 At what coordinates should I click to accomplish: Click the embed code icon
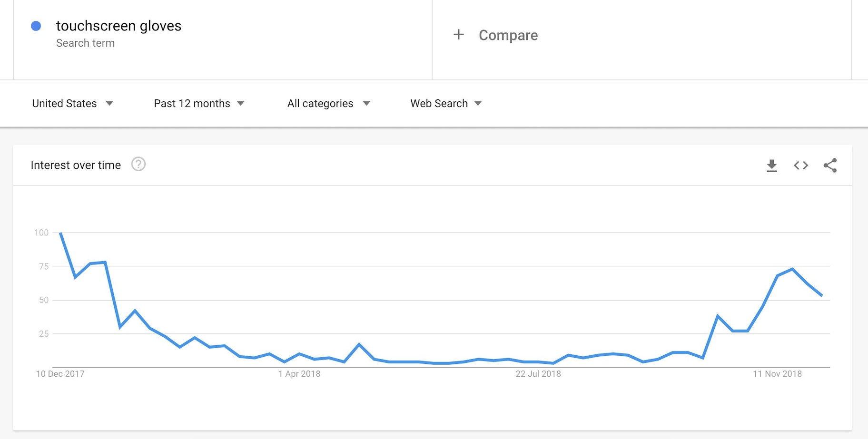pyautogui.click(x=801, y=166)
